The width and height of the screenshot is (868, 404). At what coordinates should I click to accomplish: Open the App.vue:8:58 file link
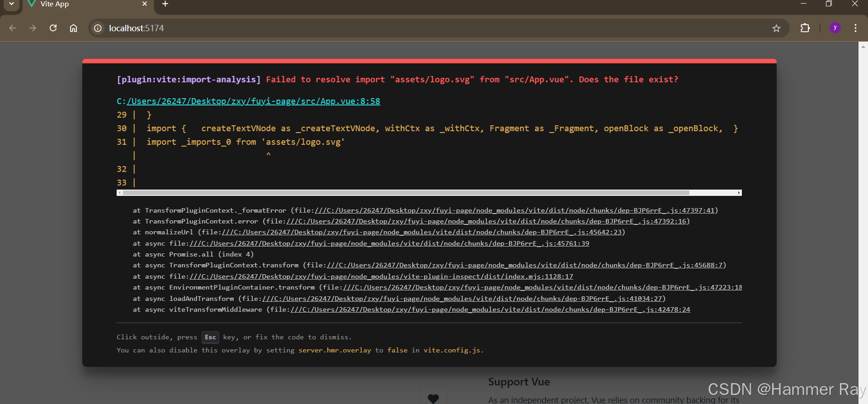tap(253, 101)
